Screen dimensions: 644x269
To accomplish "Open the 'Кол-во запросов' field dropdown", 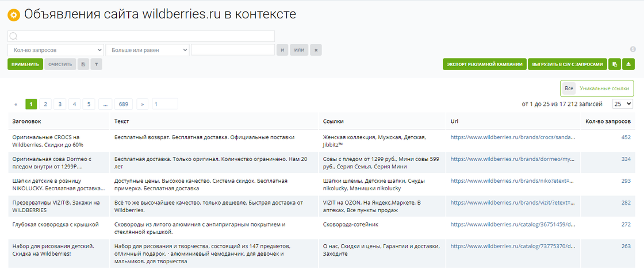I will click(56, 50).
